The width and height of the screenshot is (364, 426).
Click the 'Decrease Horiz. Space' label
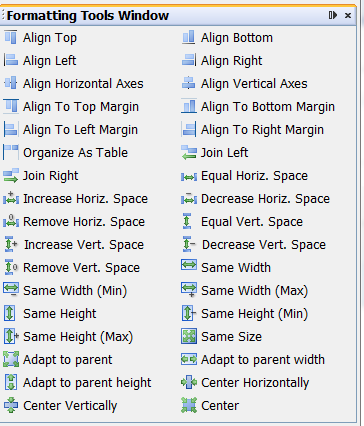[266, 199]
